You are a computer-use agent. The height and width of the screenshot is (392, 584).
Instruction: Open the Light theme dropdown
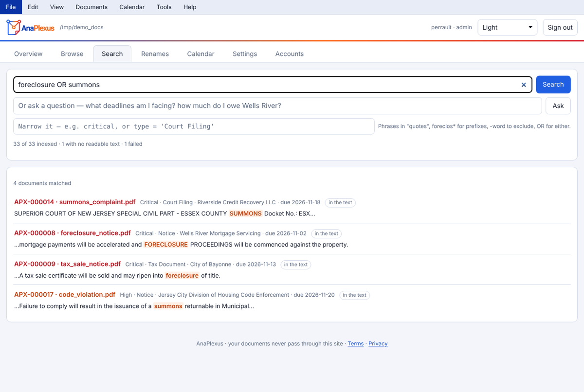click(507, 27)
